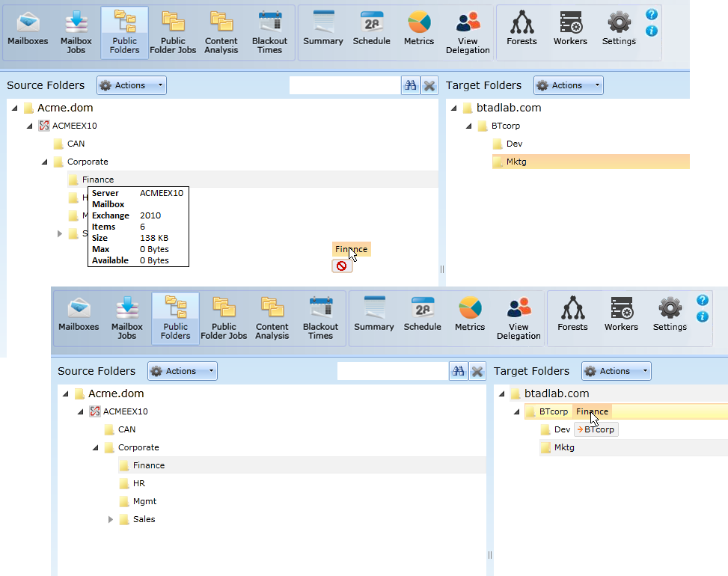Open Mailbox Jobs in the lower toolbar
Screen dimensions: 728x576
[x=126, y=319]
